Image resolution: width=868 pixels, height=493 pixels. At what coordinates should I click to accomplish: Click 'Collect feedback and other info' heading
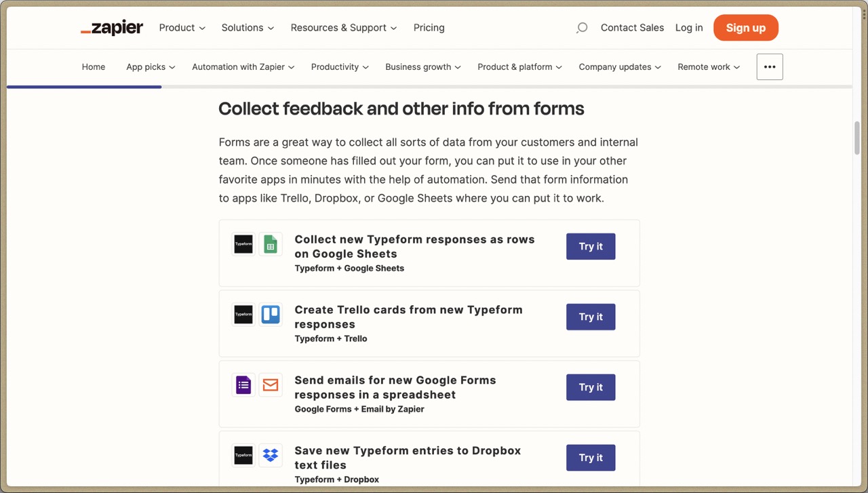click(401, 109)
